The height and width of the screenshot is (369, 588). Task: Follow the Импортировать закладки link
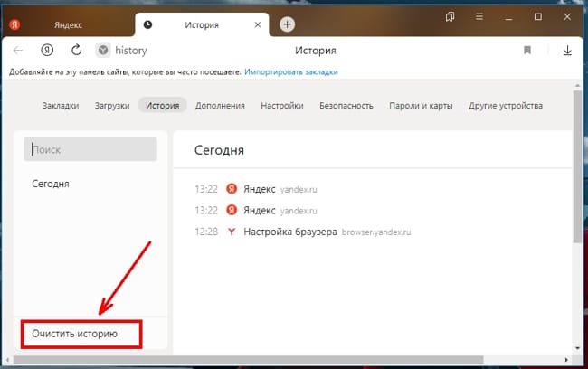tap(291, 72)
